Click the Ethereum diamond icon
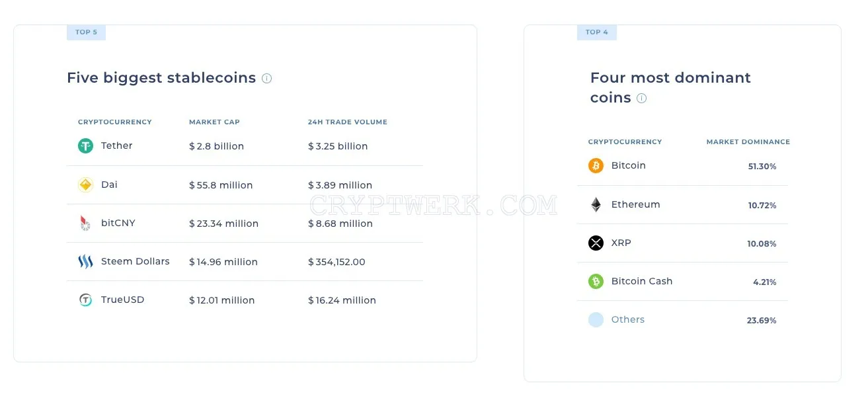Screen dimensions: 868x410 [x=596, y=205]
